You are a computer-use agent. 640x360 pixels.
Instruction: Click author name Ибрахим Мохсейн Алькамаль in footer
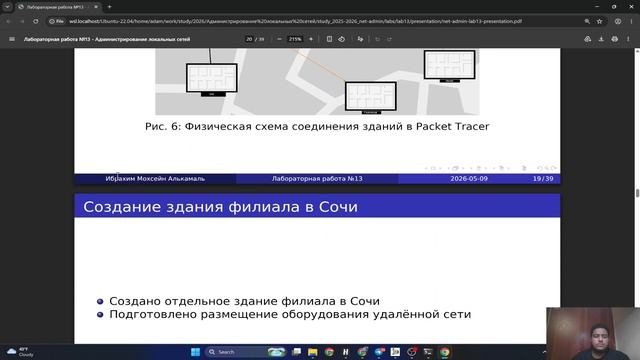(x=155, y=179)
